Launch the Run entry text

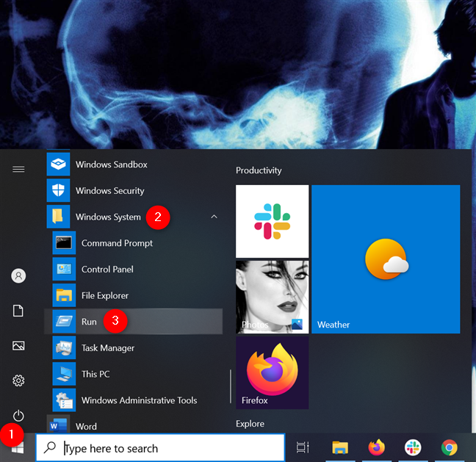[x=89, y=322]
